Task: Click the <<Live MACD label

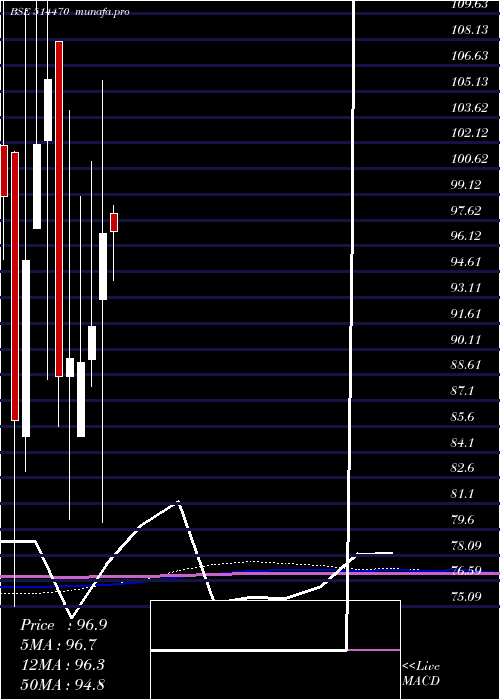Action: (421, 673)
